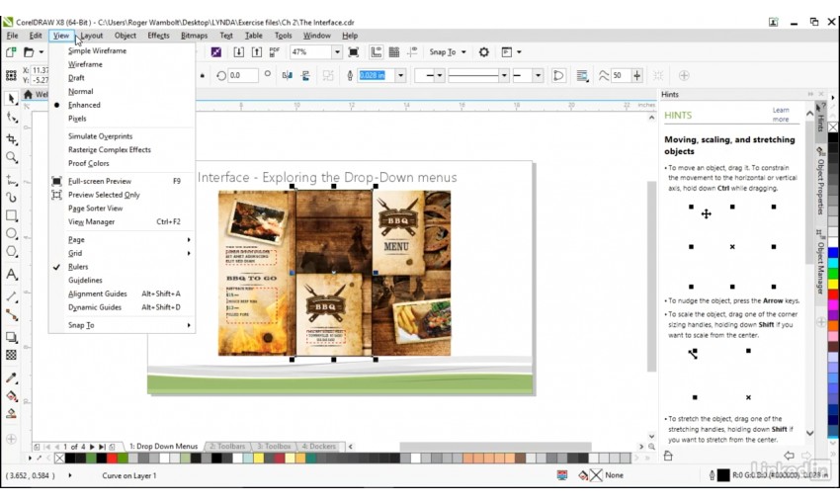Enable the Draft view mode
Viewport: 840px width, 504px height.
click(x=76, y=77)
